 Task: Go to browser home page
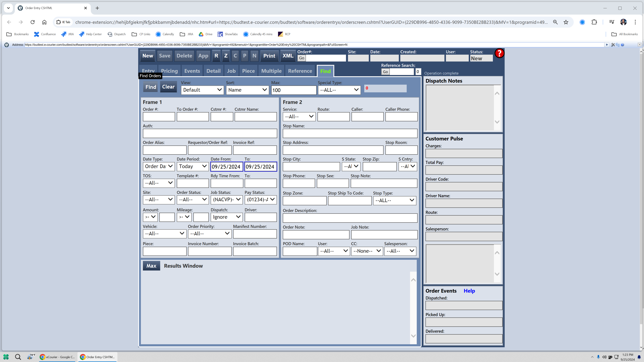tap(44, 22)
